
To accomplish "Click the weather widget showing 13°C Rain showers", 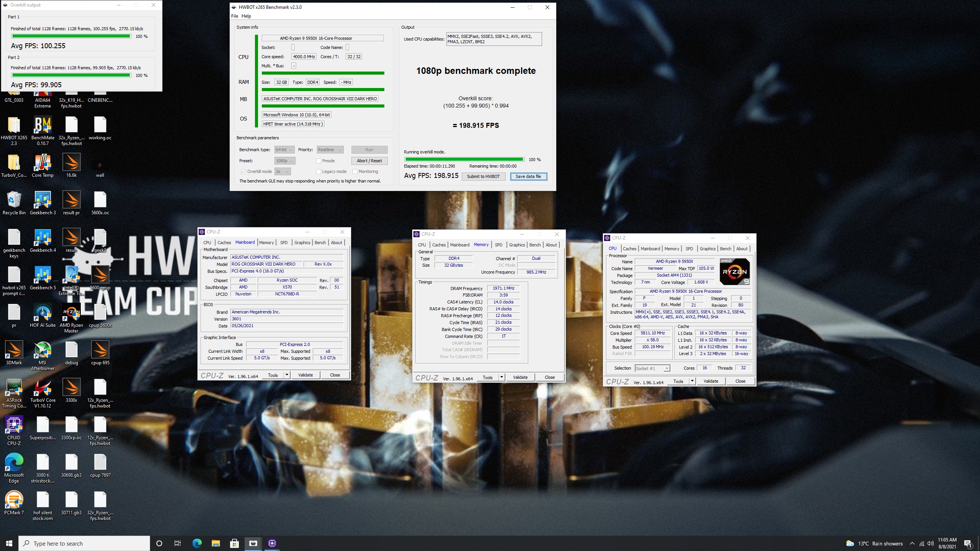I will click(x=874, y=543).
